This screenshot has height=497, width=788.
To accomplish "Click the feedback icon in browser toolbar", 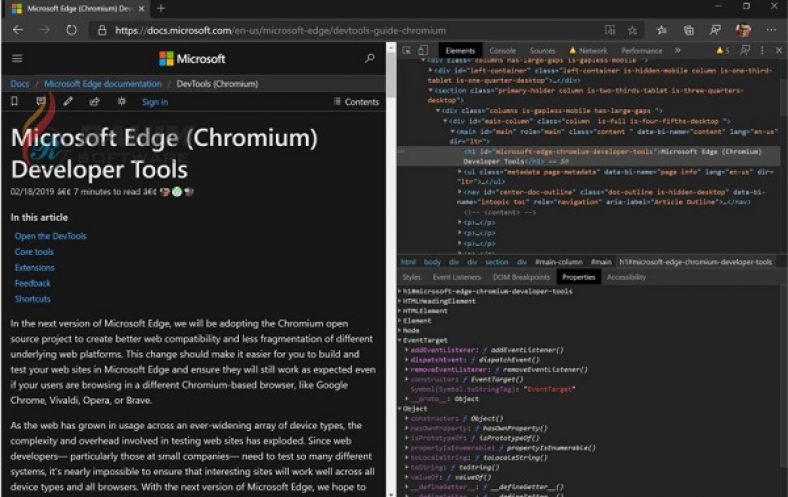I will (715, 30).
